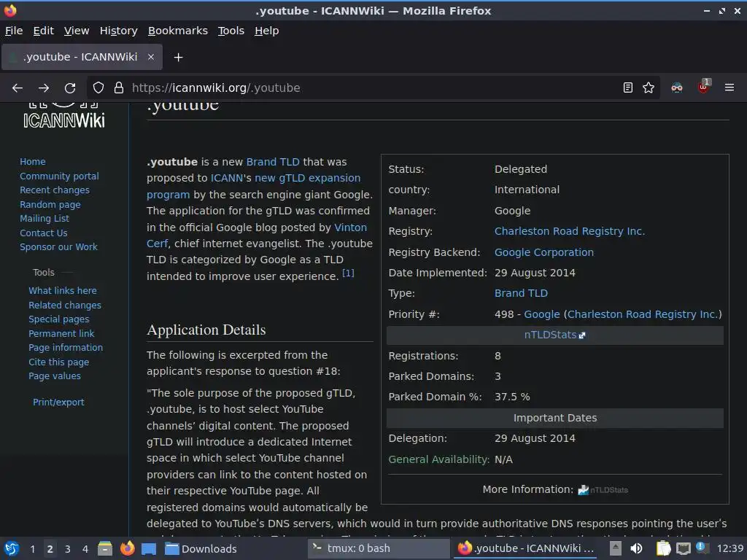Open uBlock Origin extension icon

point(704,87)
